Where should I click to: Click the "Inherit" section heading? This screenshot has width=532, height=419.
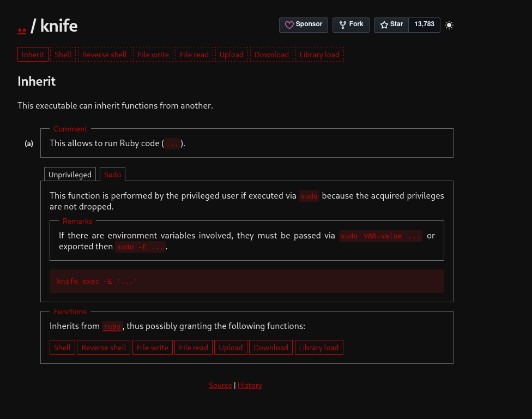tap(37, 81)
